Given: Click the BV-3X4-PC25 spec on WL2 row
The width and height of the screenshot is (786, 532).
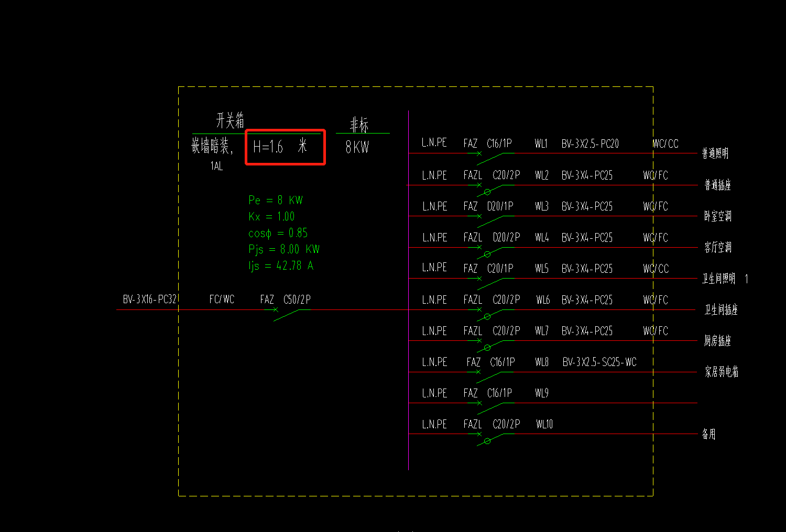Looking at the screenshot, I should [587, 175].
